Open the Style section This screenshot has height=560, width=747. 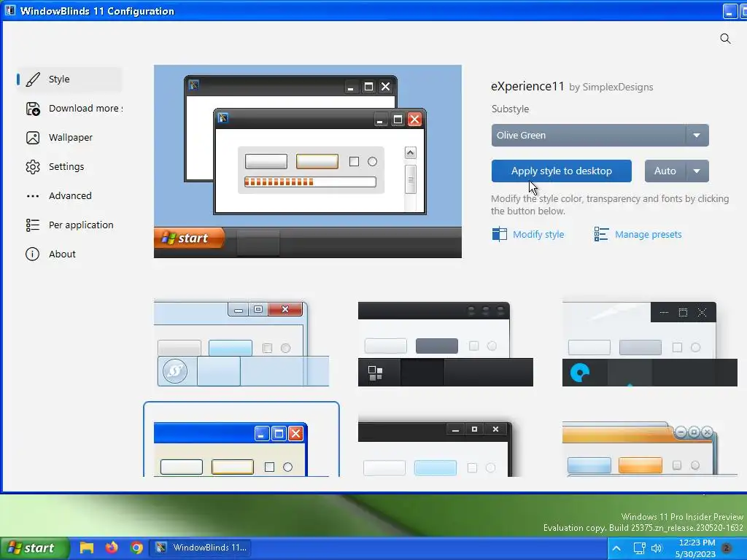(x=69, y=79)
